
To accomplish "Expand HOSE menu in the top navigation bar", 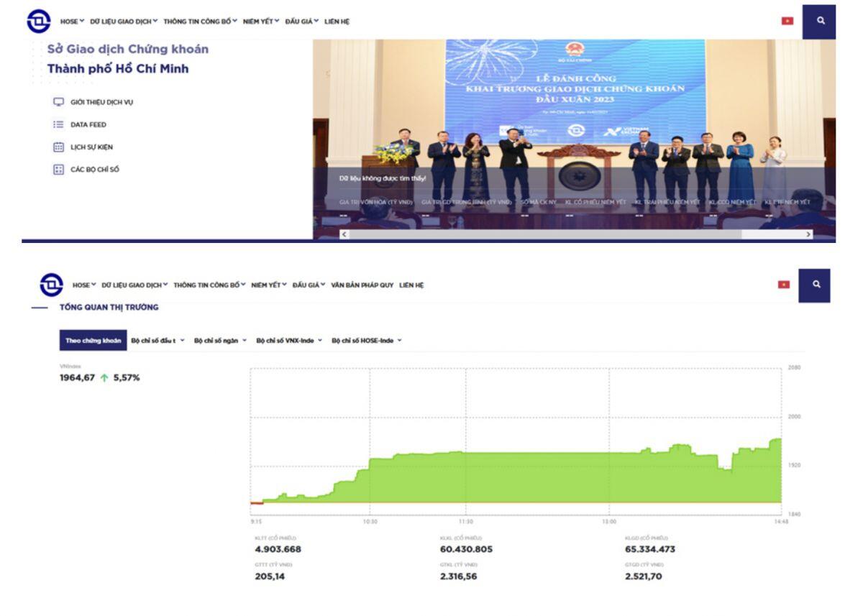I will pos(72,22).
